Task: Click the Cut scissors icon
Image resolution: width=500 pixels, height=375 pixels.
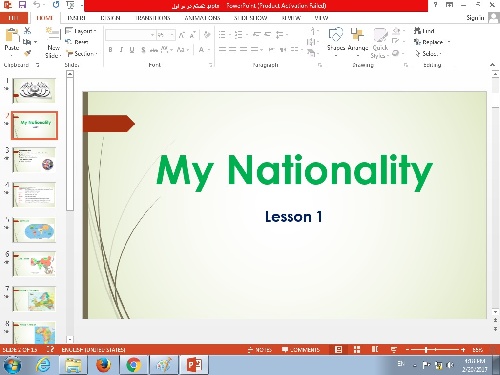Action: 27,31
